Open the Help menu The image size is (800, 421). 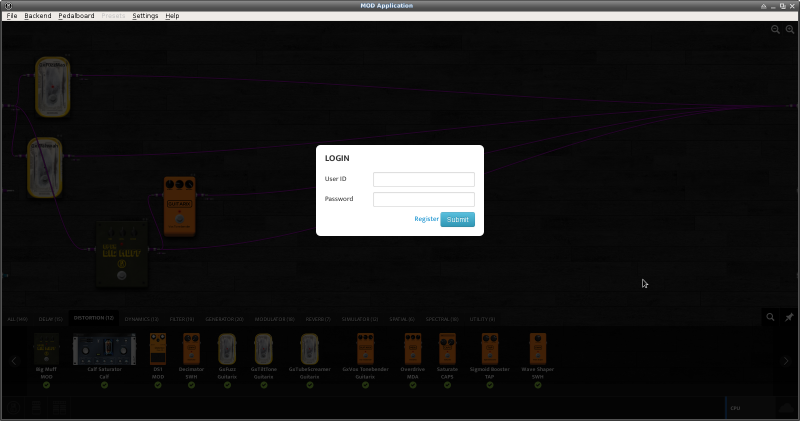tap(172, 16)
